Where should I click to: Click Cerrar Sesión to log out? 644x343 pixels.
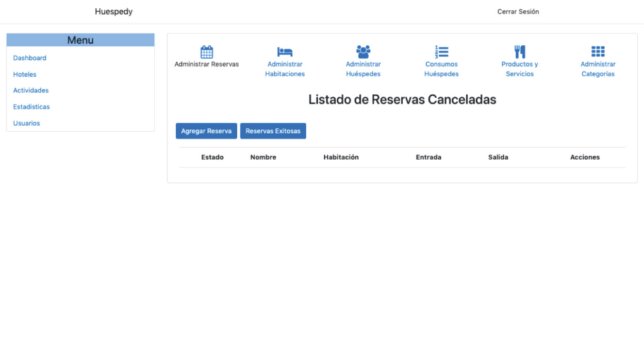(518, 12)
